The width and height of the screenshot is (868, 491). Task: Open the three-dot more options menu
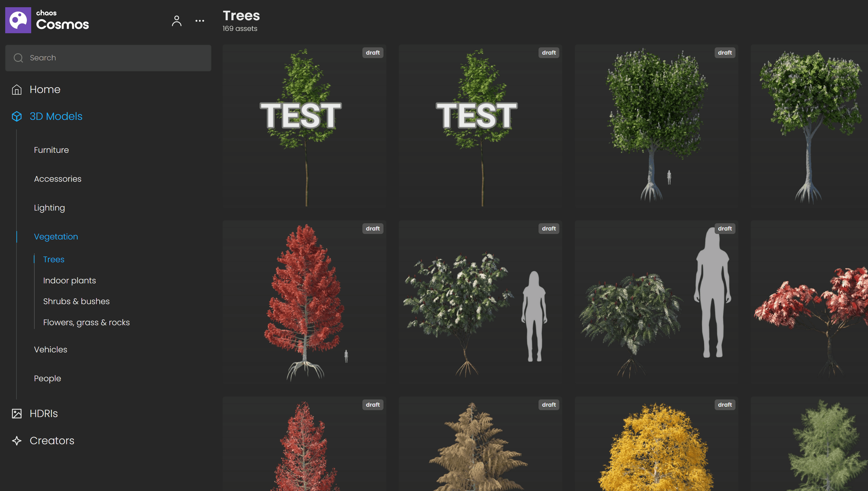[200, 21]
